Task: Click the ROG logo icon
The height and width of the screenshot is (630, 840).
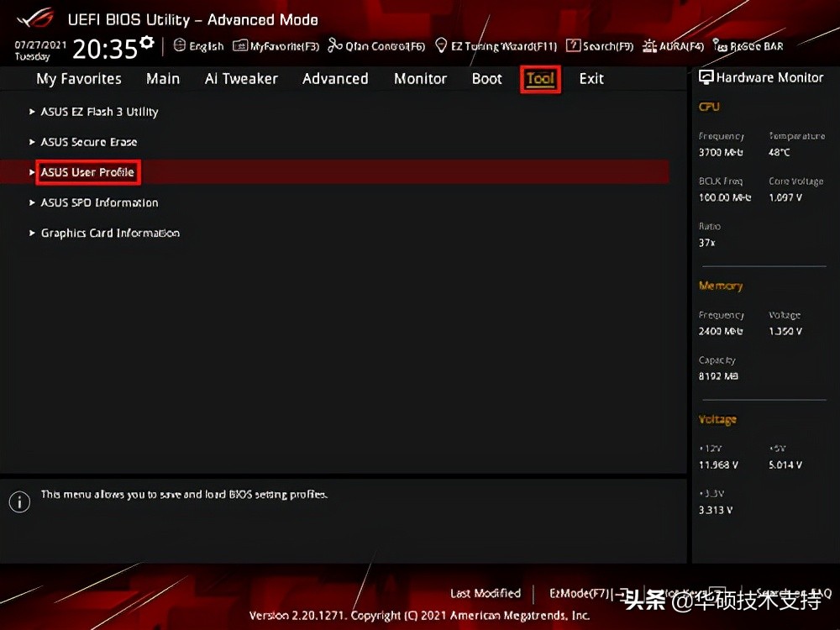Action: (x=35, y=18)
